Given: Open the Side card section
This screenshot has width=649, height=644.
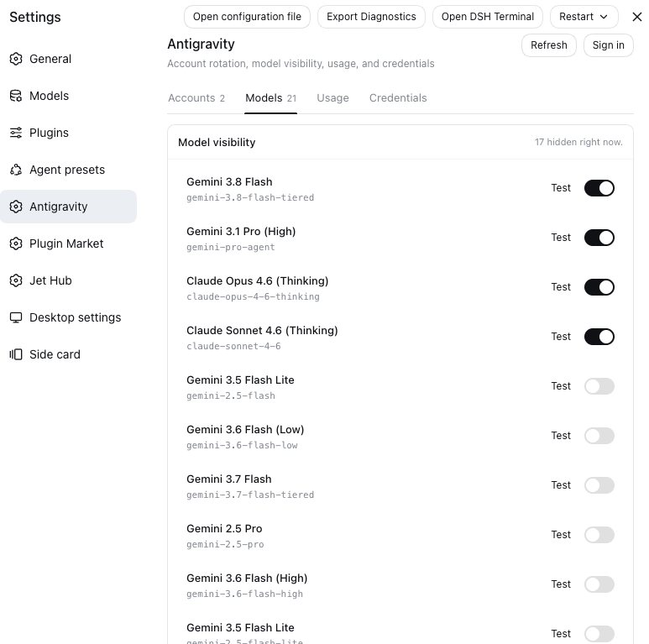Looking at the screenshot, I should pyautogui.click(x=68, y=354).
